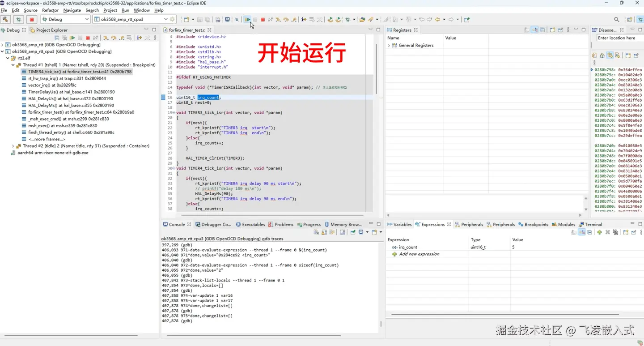Switch to the Project Explorer tab

[48, 30]
